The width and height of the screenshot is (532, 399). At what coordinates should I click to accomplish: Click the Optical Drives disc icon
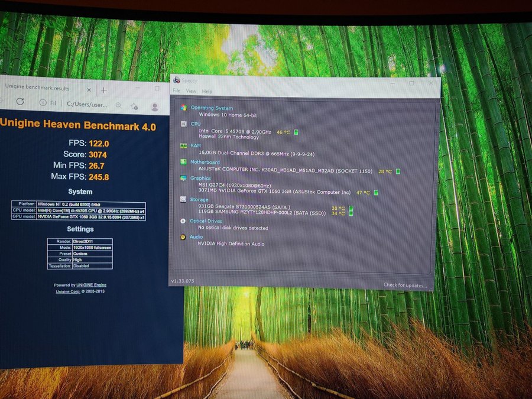184,221
